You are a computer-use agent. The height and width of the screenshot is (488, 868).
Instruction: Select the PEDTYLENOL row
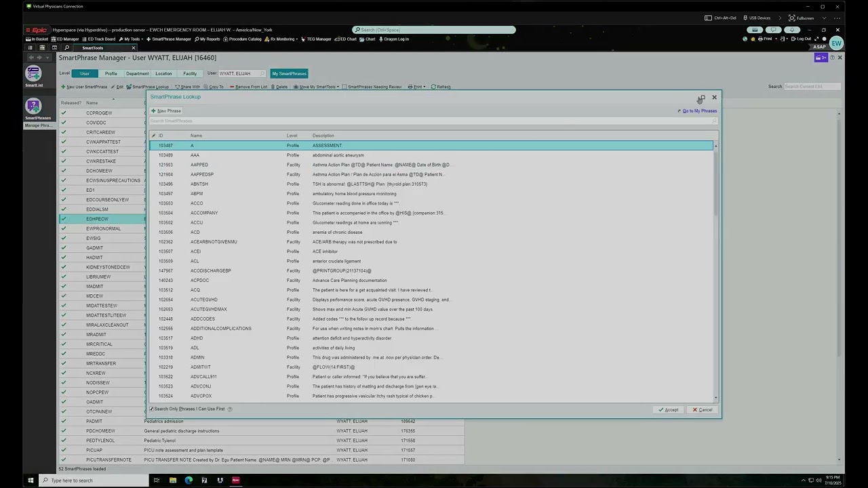pos(261,441)
